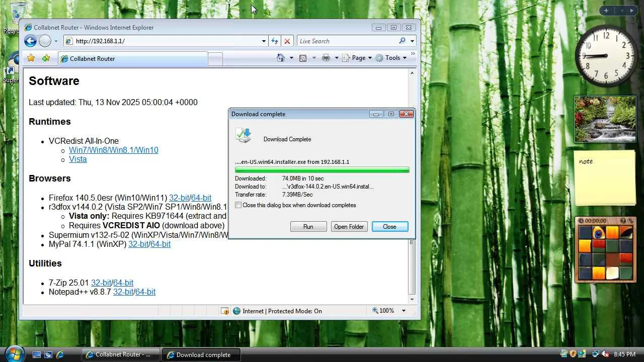
Task: Download Firefox 140.5.0esr 64-bit
Action: pyautogui.click(x=201, y=198)
